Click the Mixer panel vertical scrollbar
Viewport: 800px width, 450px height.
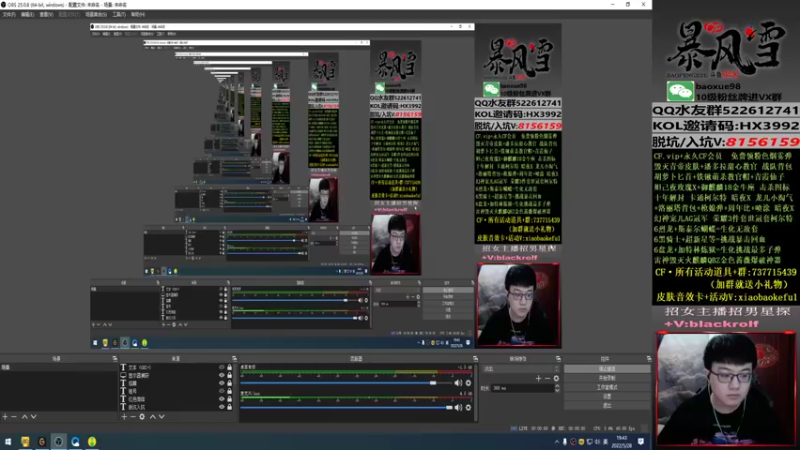tap(477, 392)
